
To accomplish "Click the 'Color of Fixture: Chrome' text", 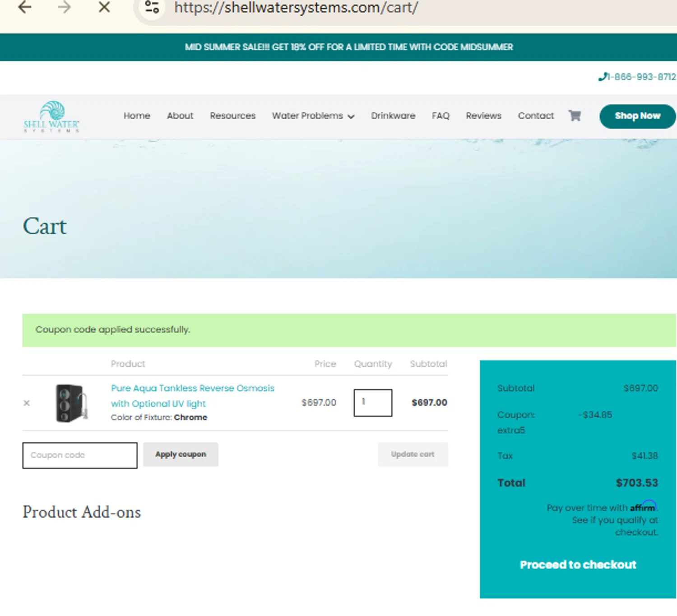I will click(x=159, y=417).
